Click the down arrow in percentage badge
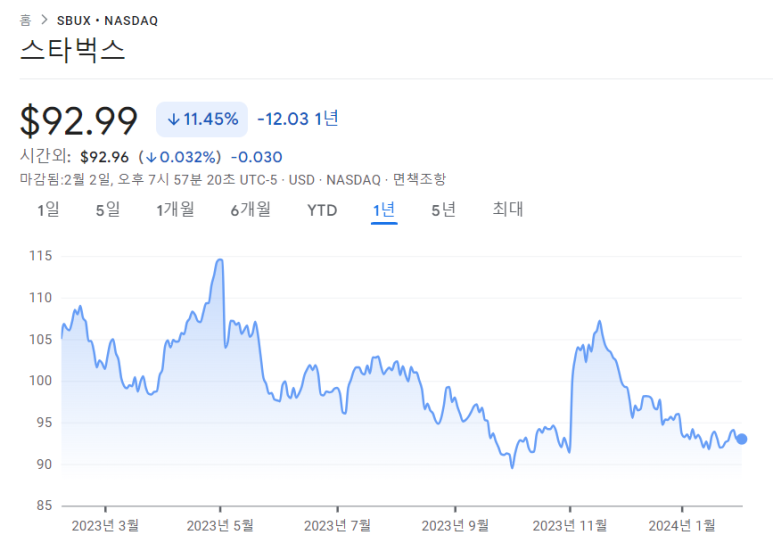Viewport: 773px width, 543px height. coord(173,119)
